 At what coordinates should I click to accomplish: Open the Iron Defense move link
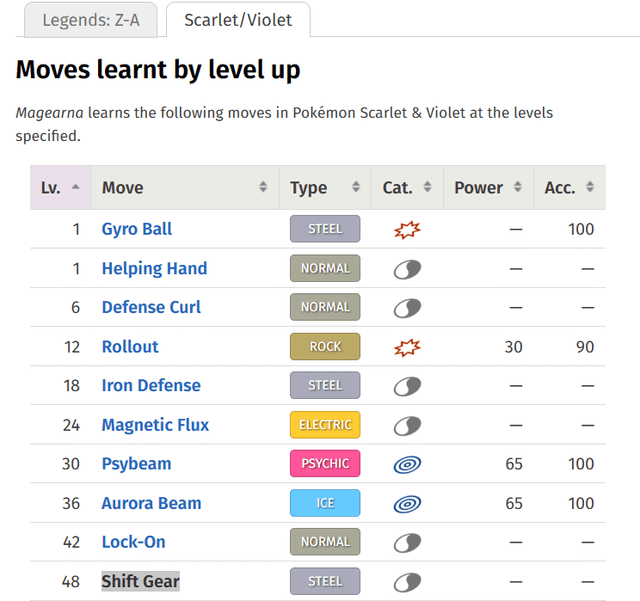[x=151, y=386]
